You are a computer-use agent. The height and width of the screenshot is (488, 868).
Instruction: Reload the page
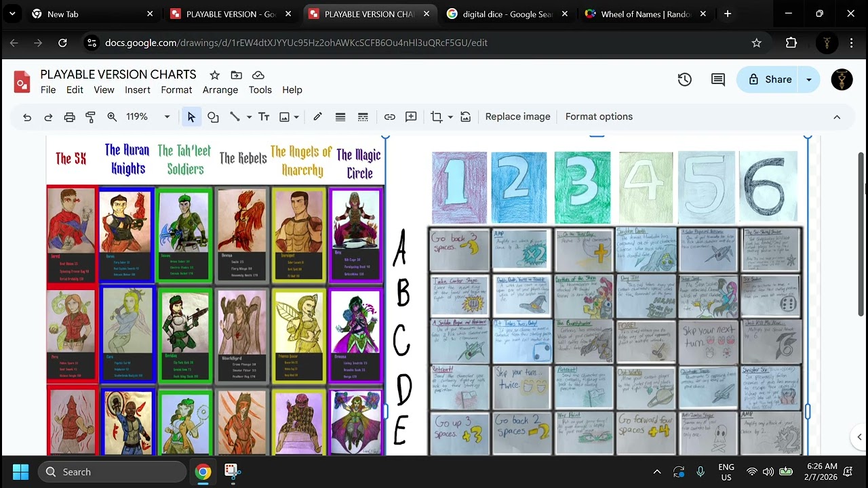[62, 43]
